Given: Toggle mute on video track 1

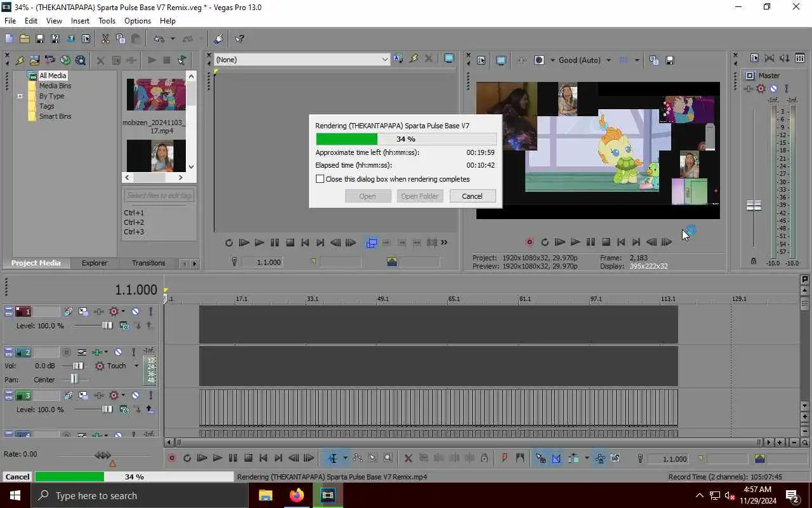Looking at the screenshot, I should [135, 312].
